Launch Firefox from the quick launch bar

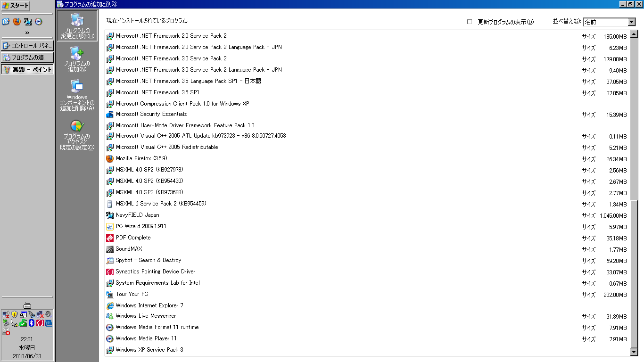click(17, 21)
